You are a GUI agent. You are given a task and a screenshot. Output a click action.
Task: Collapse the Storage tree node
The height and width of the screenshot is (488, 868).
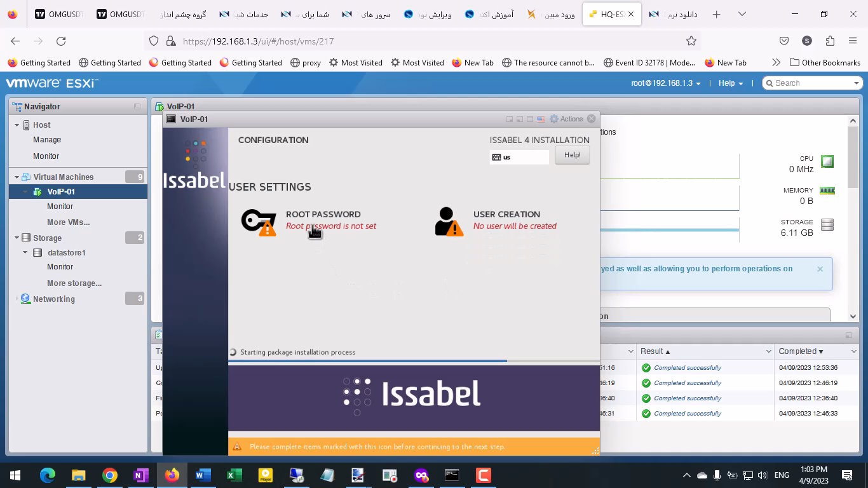point(17,238)
